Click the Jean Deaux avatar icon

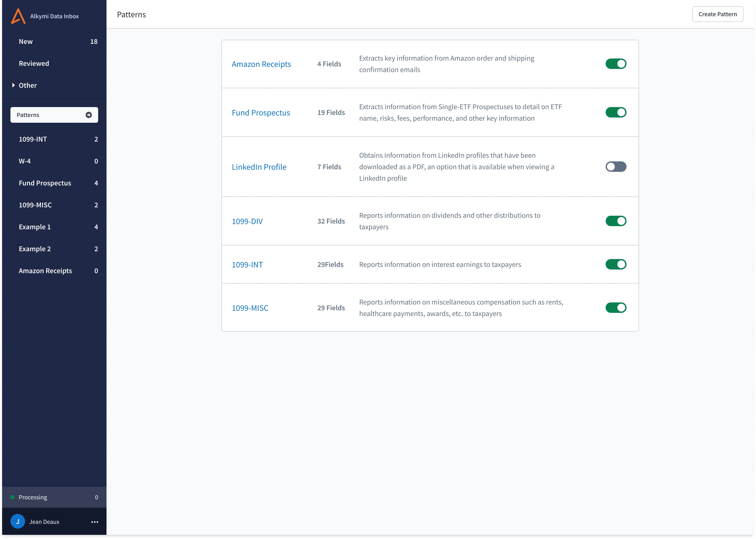[17, 522]
